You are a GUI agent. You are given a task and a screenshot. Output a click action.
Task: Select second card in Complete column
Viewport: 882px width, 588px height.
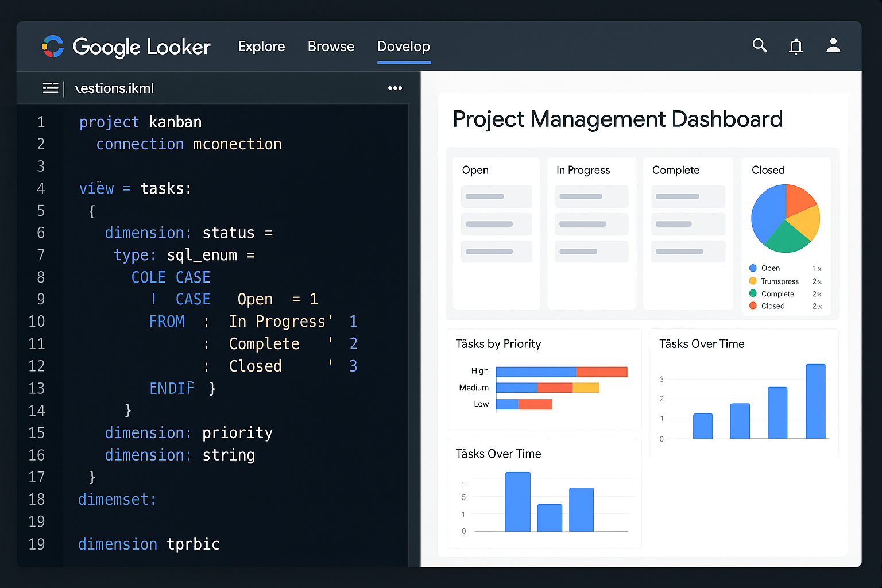[x=688, y=224]
